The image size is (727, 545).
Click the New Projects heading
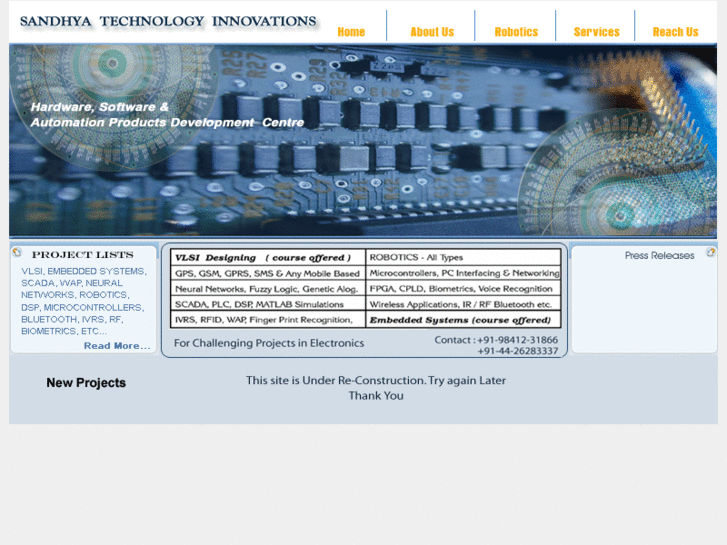click(x=86, y=383)
